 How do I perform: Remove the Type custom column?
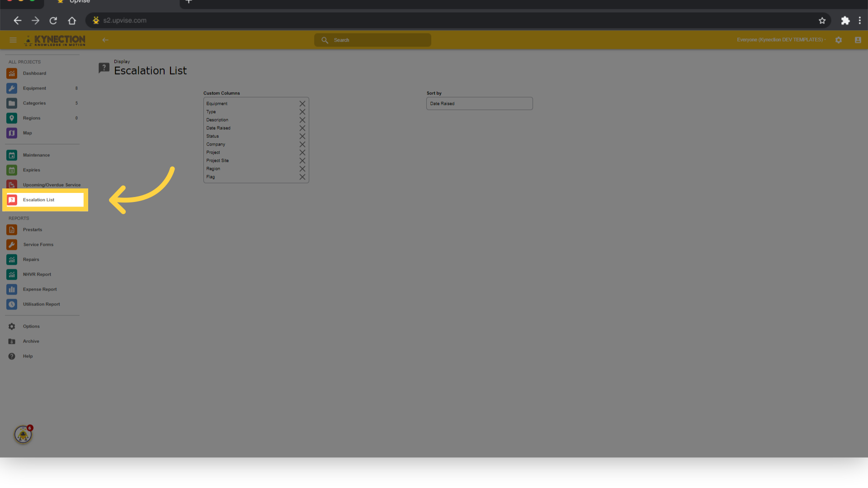pos(302,112)
